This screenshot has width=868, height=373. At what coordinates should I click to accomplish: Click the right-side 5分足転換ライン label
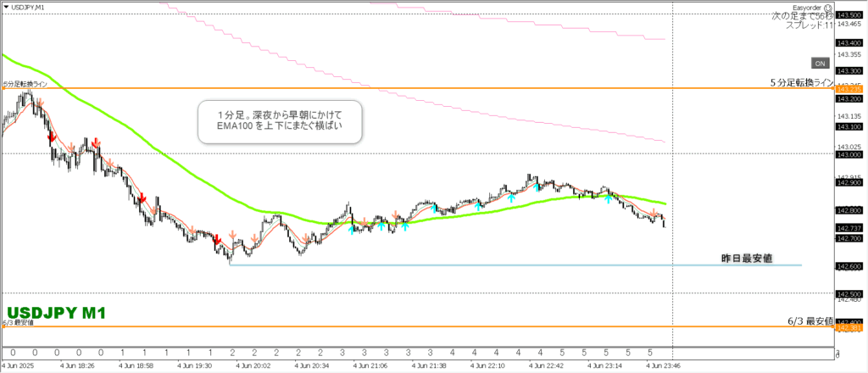click(x=802, y=82)
